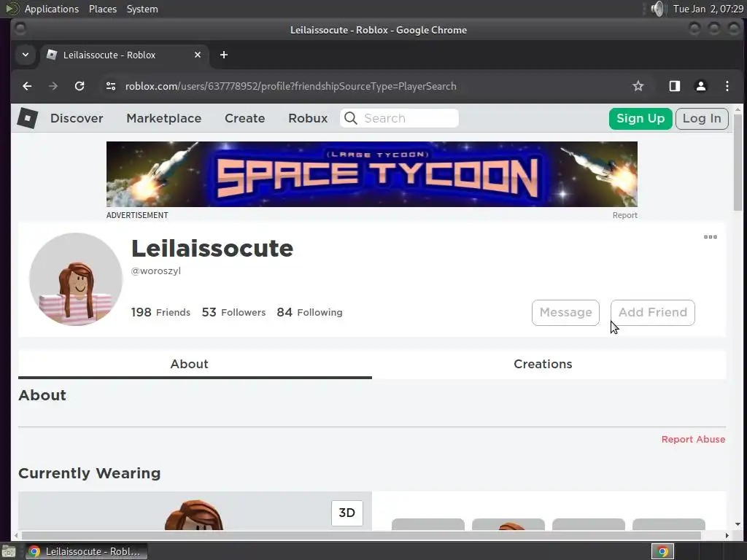Image resolution: width=747 pixels, height=560 pixels.
Task: Toggle the 3D avatar view button
Action: click(x=347, y=513)
